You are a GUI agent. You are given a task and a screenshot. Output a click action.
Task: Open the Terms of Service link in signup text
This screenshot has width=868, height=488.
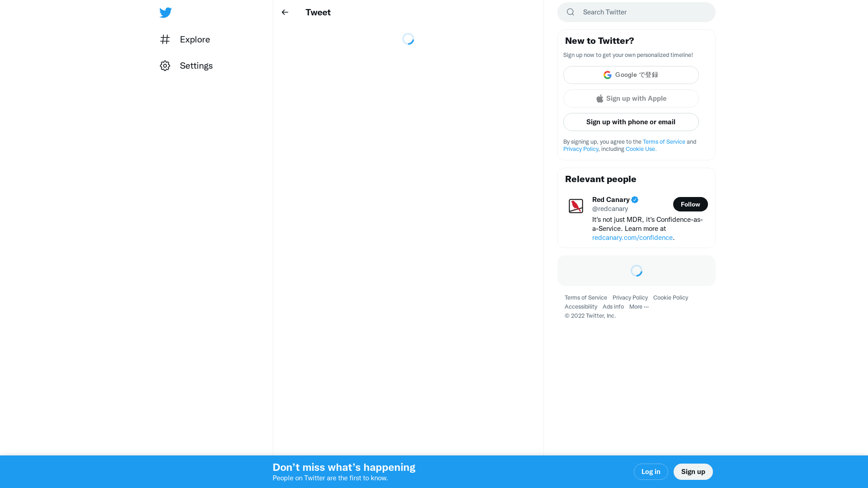point(664,142)
